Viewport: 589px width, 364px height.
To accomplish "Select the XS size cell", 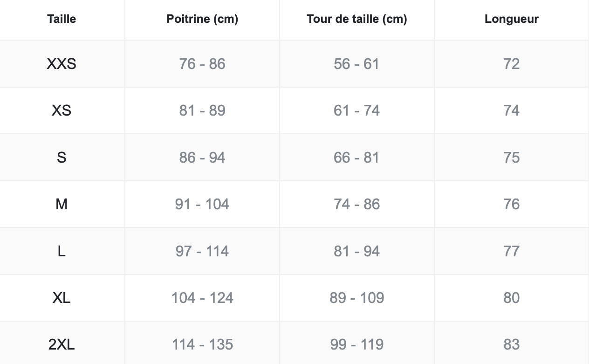I will (x=62, y=110).
